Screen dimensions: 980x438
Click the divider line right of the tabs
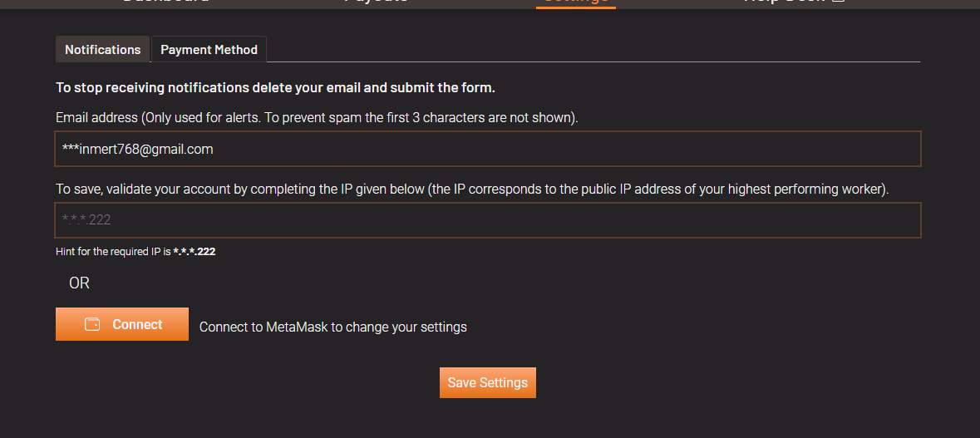593,62
